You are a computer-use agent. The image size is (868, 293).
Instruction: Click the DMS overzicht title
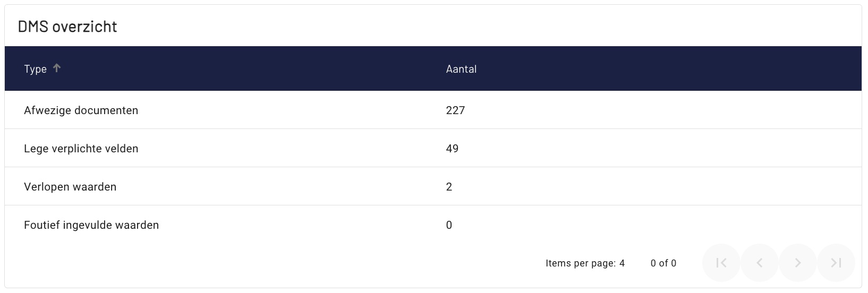tap(67, 27)
